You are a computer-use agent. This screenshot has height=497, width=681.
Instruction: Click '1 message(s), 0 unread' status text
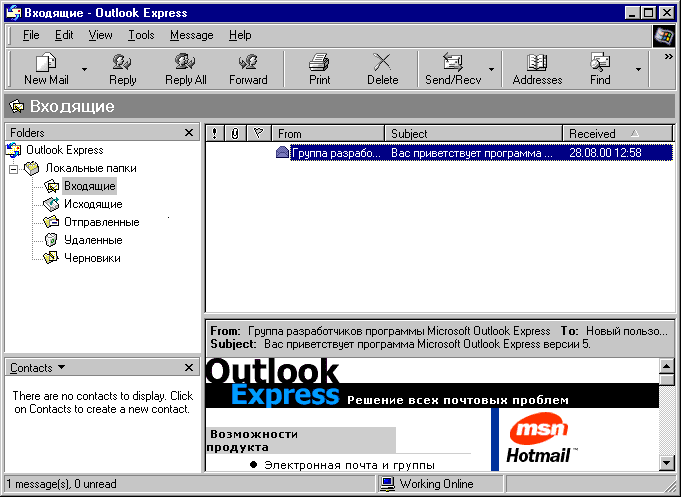point(61,484)
